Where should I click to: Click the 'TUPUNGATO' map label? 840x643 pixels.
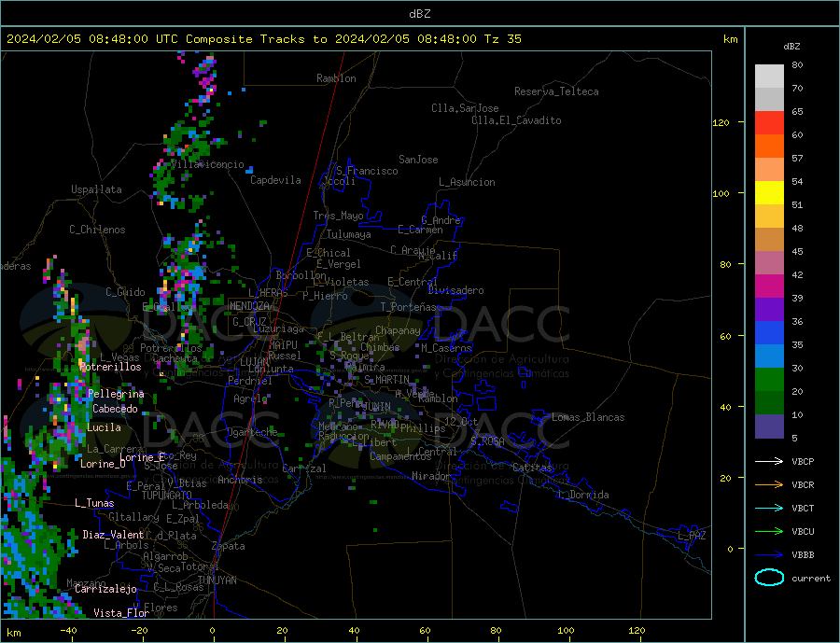tap(167, 496)
